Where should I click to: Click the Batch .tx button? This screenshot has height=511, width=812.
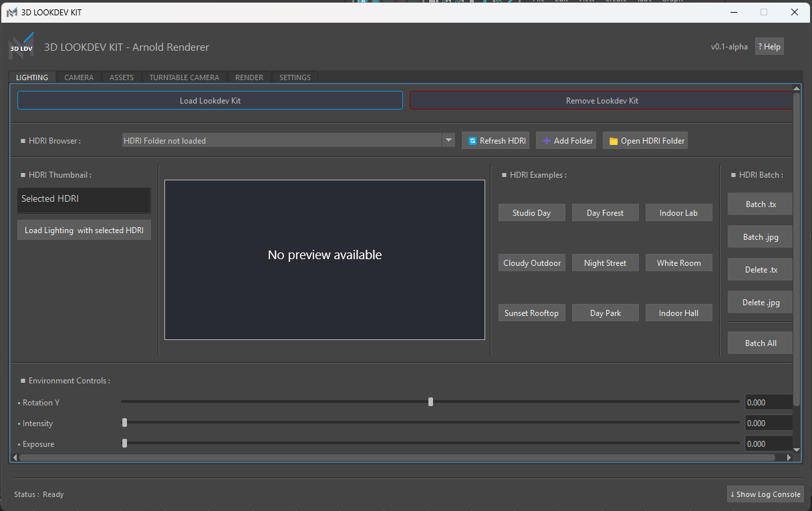pyautogui.click(x=761, y=204)
